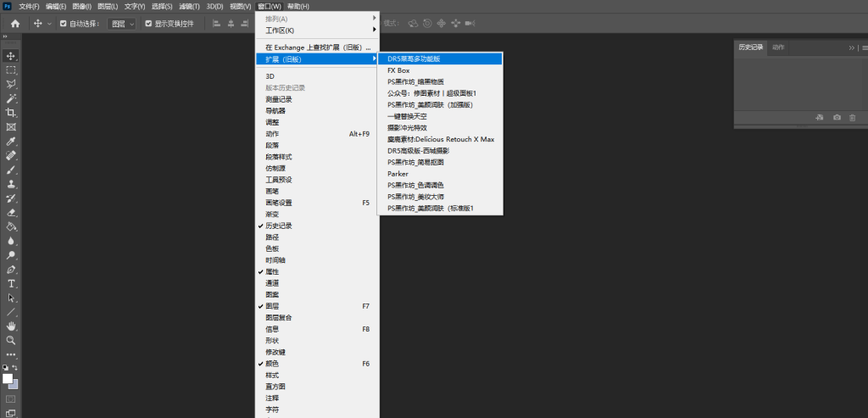Click the foreground color swatch

(x=8, y=379)
